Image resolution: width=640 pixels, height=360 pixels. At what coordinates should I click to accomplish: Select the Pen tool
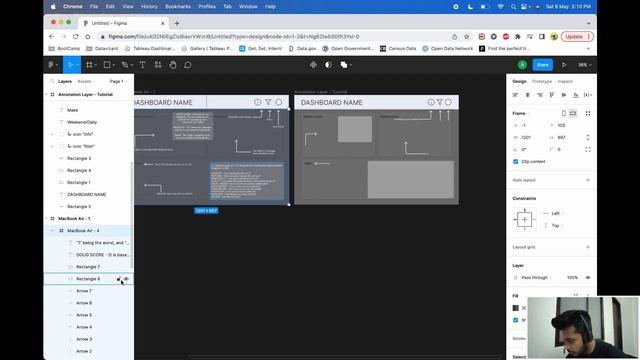click(x=125, y=65)
